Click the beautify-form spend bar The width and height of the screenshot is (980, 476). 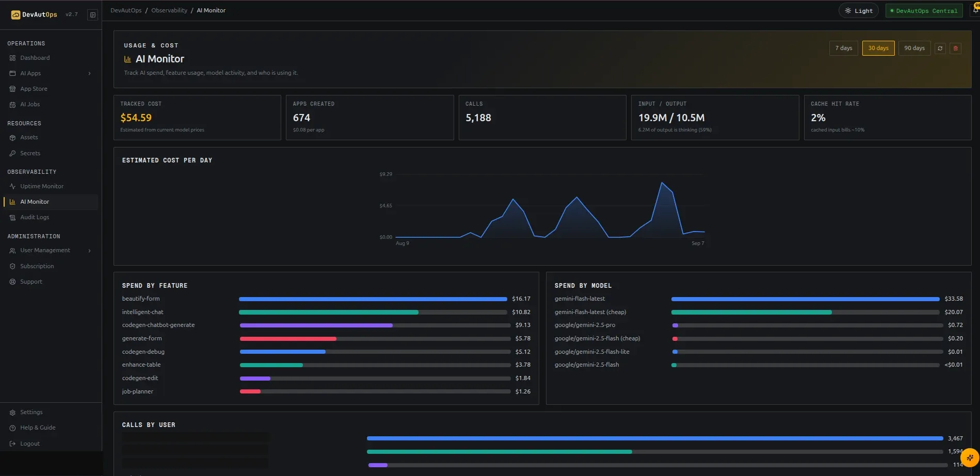[x=373, y=299]
